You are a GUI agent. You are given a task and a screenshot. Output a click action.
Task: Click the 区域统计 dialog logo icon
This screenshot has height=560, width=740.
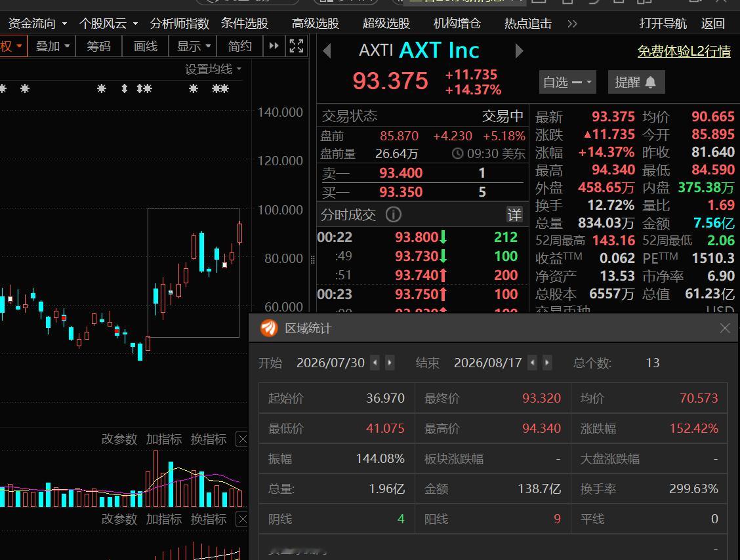point(269,328)
